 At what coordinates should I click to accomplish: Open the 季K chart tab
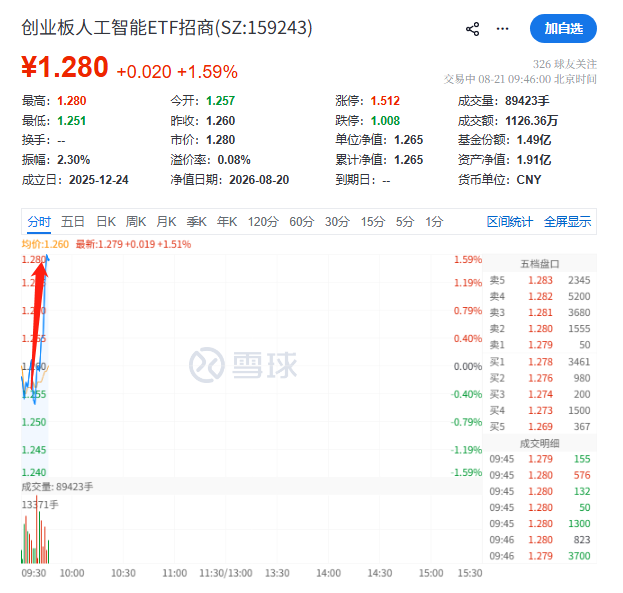tap(196, 221)
